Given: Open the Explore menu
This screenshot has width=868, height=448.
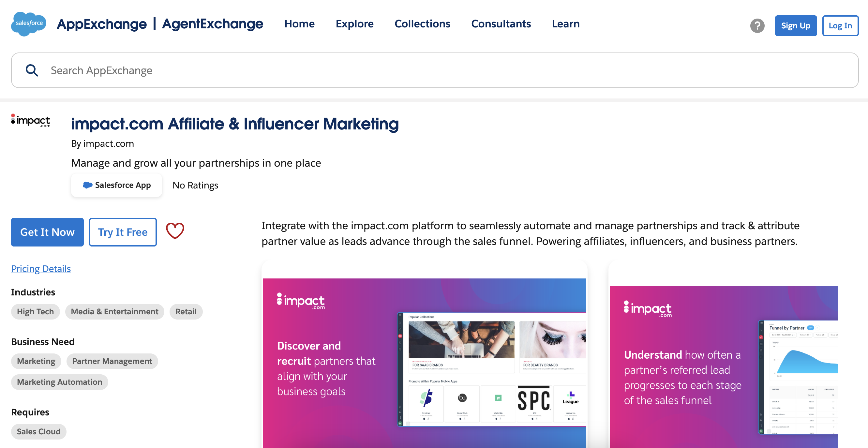Looking at the screenshot, I should point(354,24).
